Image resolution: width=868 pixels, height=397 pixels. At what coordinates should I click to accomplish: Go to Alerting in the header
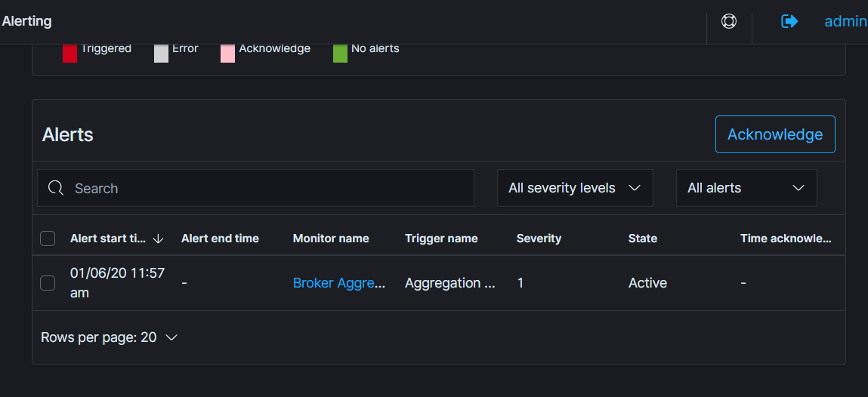pos(27,21)
